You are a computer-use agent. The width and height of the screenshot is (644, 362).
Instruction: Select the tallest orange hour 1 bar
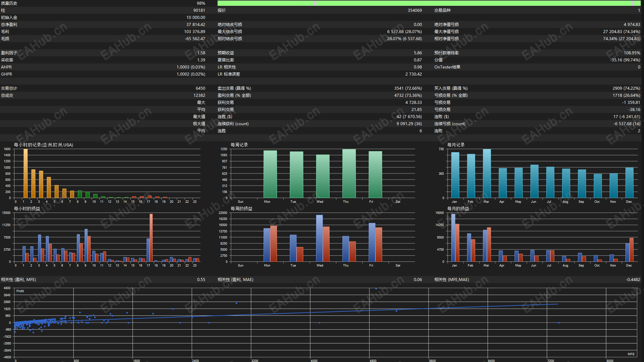click(25, 173)
